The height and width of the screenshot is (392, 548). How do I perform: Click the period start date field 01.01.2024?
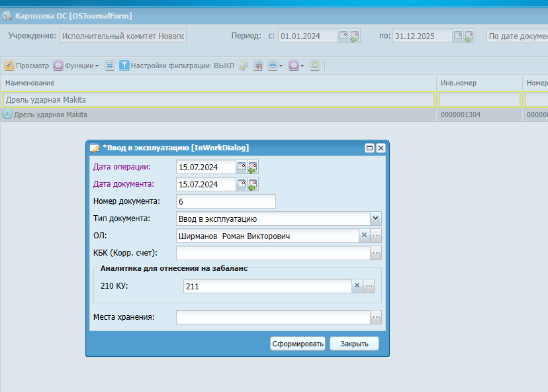pyautogui.click(x=308, y=36)
